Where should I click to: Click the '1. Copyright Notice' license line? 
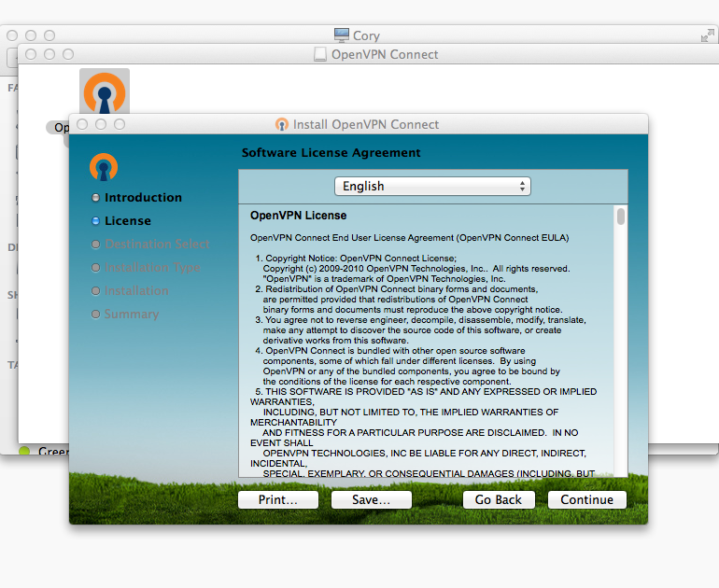coord(356,258)
